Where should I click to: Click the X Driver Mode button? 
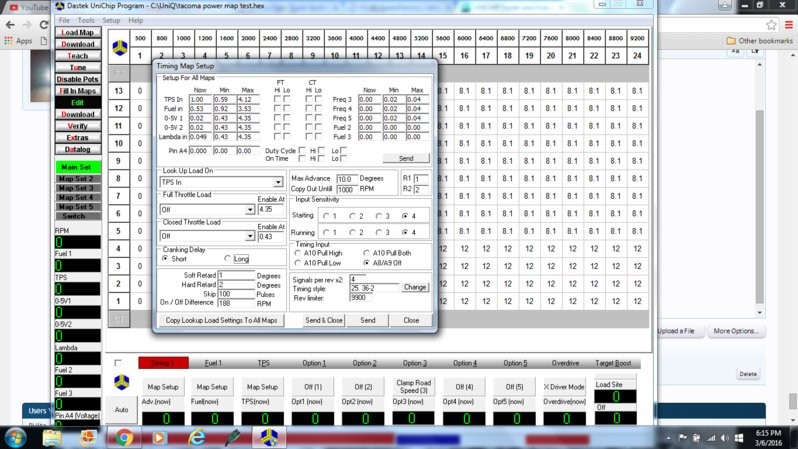click(x=564, y=387)
